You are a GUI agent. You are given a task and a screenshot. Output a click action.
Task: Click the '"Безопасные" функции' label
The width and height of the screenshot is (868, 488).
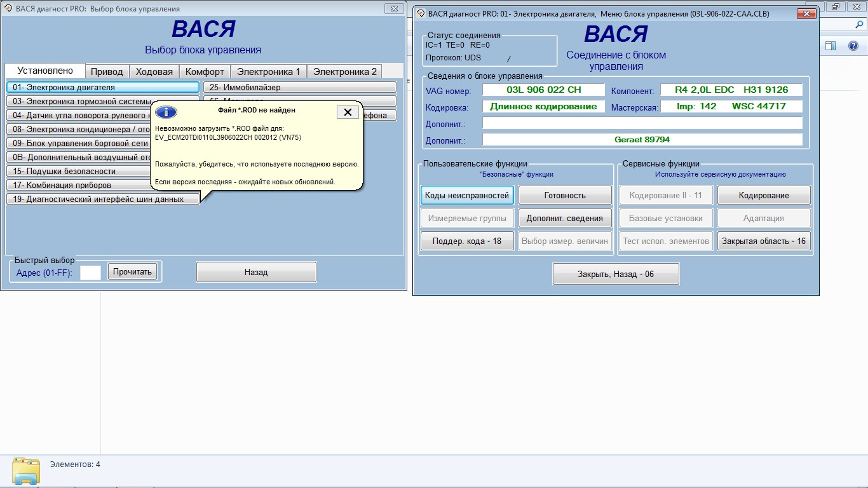516,174
